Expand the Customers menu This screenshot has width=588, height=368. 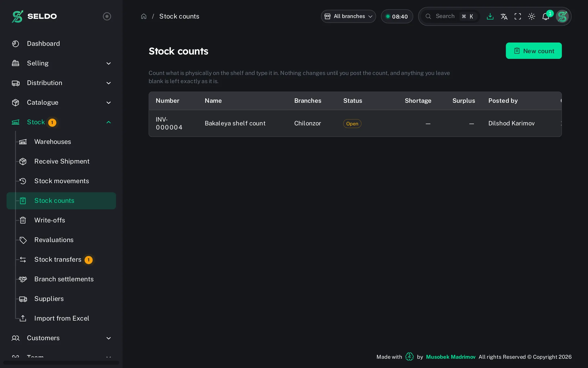point(61,338)
